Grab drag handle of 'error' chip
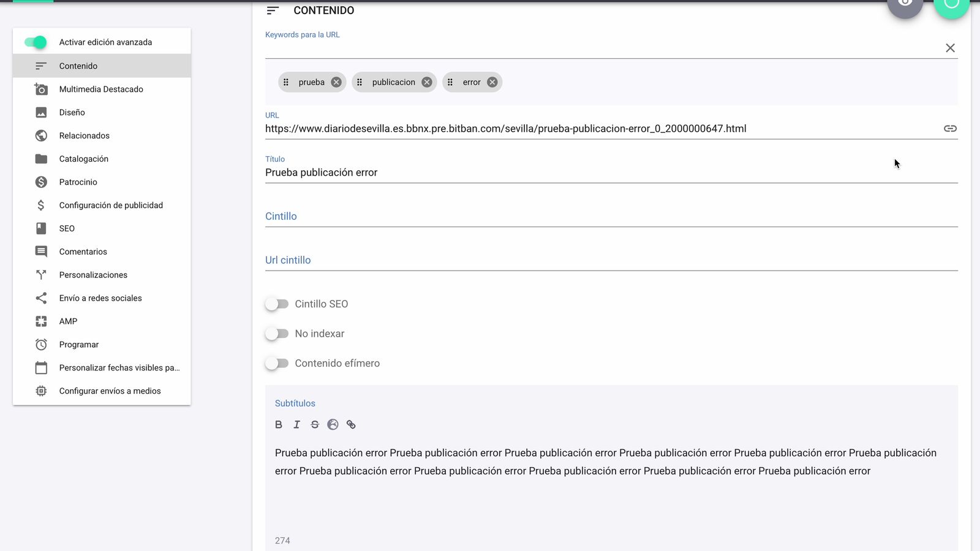 pyautogui.click(x=450, y=82)
